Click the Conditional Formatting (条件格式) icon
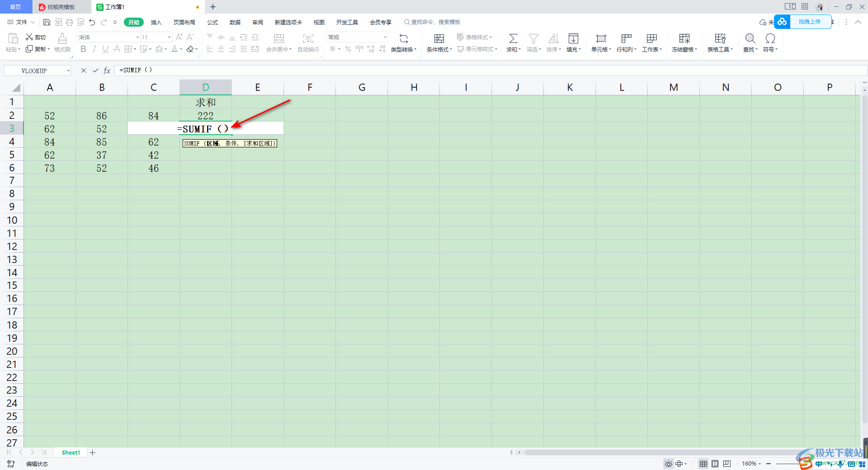868x470 pixels. point(439,38)
